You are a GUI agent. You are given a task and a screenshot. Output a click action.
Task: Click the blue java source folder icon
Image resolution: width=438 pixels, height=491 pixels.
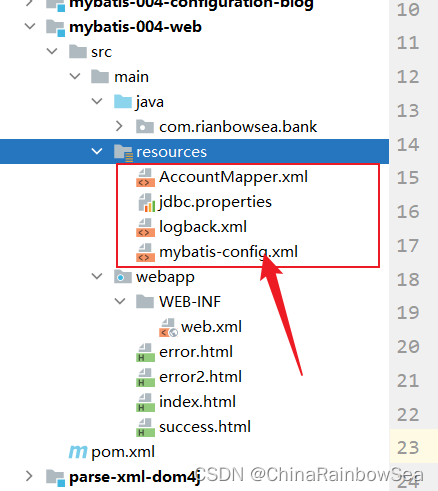123,102
